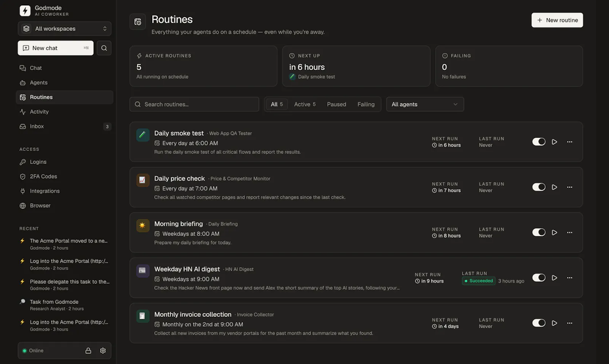Select the All routines filter tab

point(277,104)
